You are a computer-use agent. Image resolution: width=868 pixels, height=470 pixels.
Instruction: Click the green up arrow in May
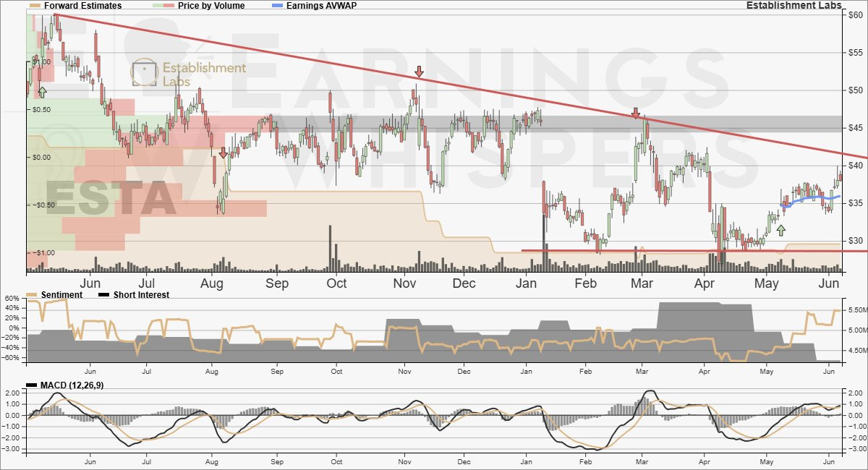(x=780, y=230)
